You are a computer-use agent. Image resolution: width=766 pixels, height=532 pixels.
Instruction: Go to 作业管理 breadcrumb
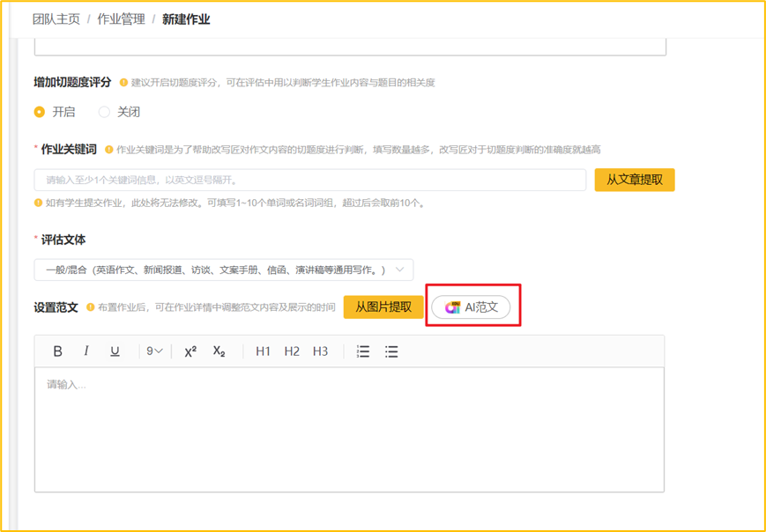point(121,19)
